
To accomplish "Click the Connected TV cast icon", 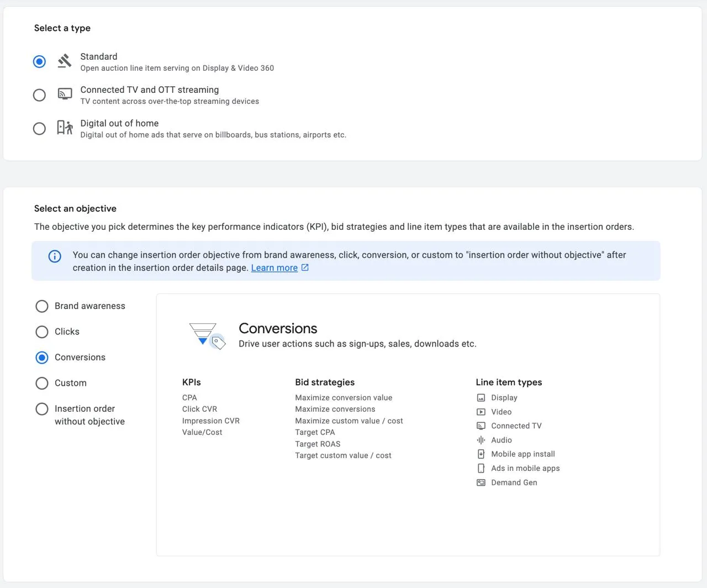I will (65, 95).
